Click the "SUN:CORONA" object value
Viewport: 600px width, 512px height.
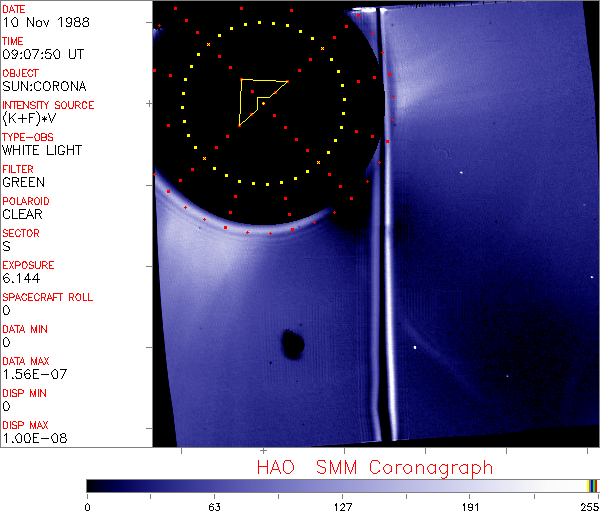coord(44,87)
